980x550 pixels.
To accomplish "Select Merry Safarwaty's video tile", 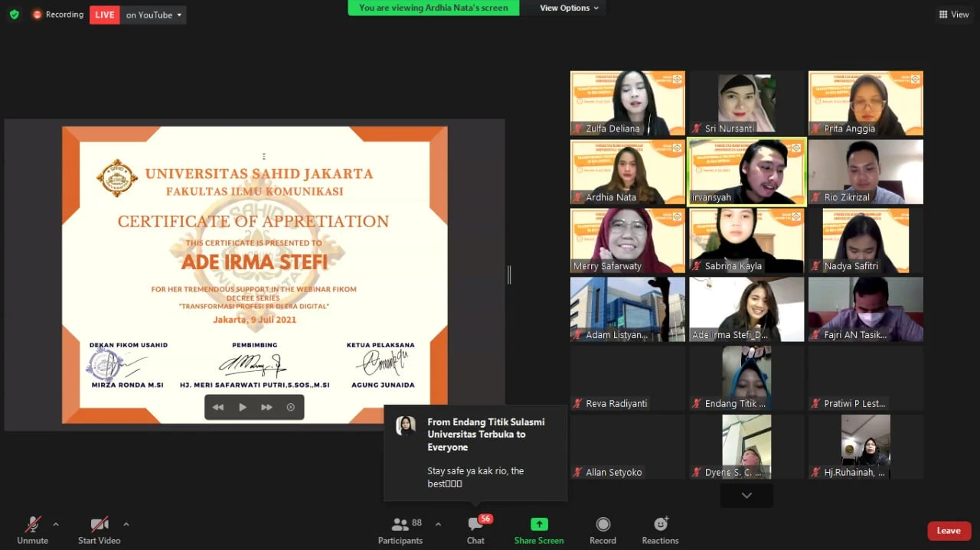I will [x=628, y=241].
